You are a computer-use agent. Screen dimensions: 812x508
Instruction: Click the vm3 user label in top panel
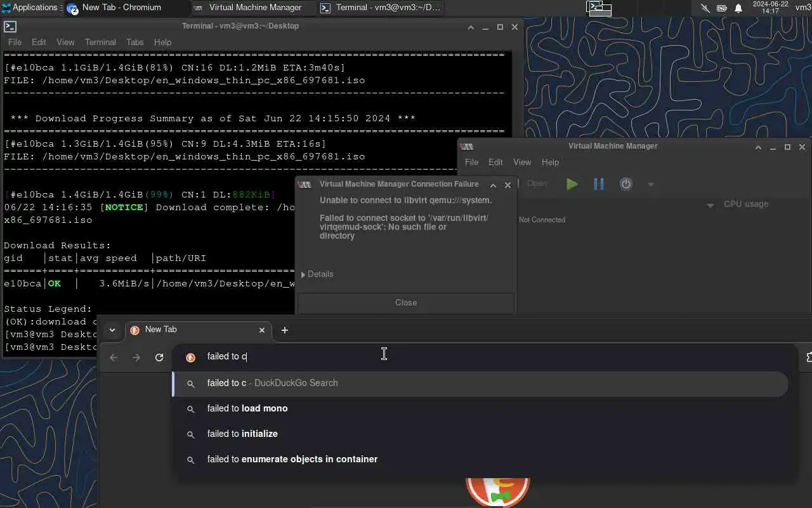click(803, 8)
